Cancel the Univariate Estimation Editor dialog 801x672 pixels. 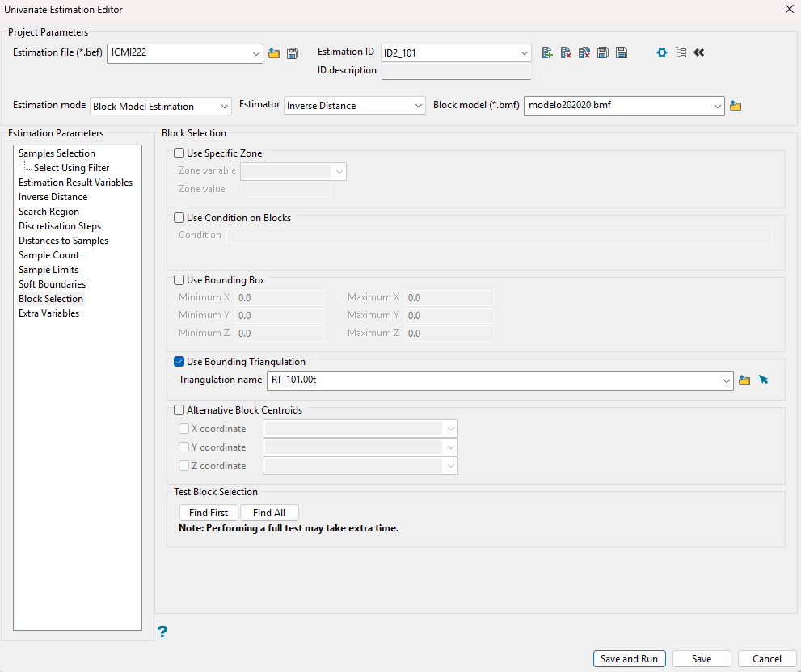coord(767,659)
